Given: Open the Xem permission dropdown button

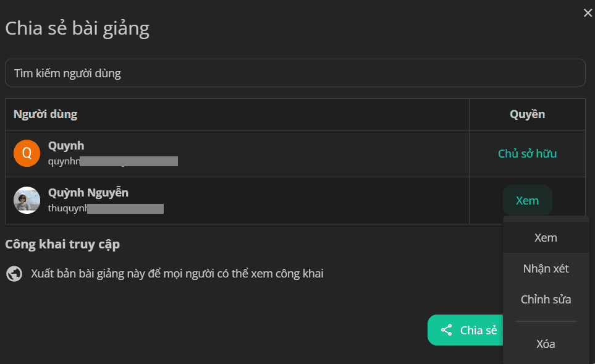Looking at the screenshot, I should tap(527, 200).
